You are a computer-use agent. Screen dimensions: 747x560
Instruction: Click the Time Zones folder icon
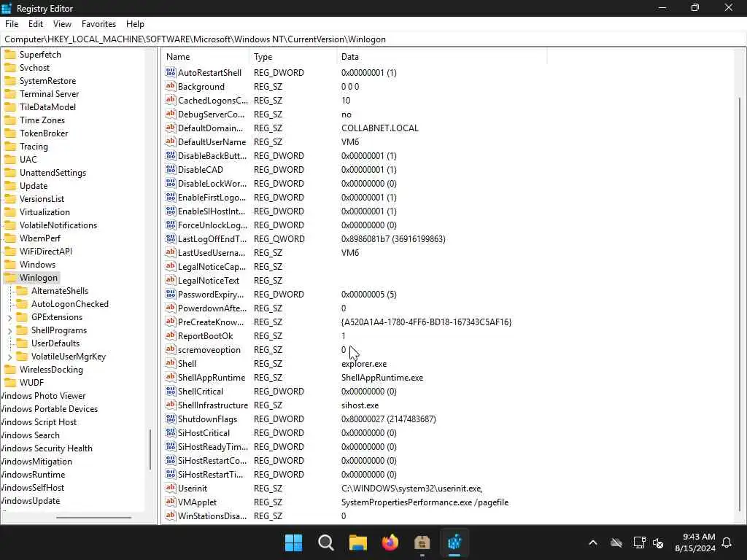pos(10,120)
